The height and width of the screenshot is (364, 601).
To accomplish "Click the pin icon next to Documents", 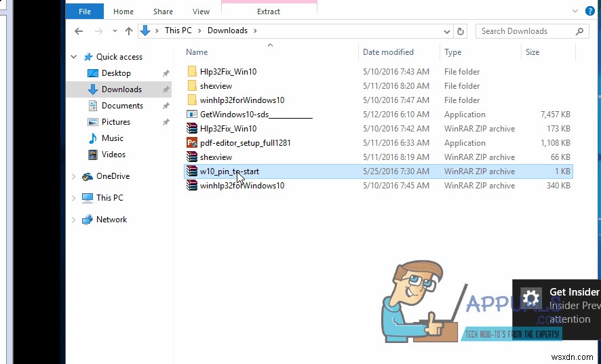I will (166, 106).
